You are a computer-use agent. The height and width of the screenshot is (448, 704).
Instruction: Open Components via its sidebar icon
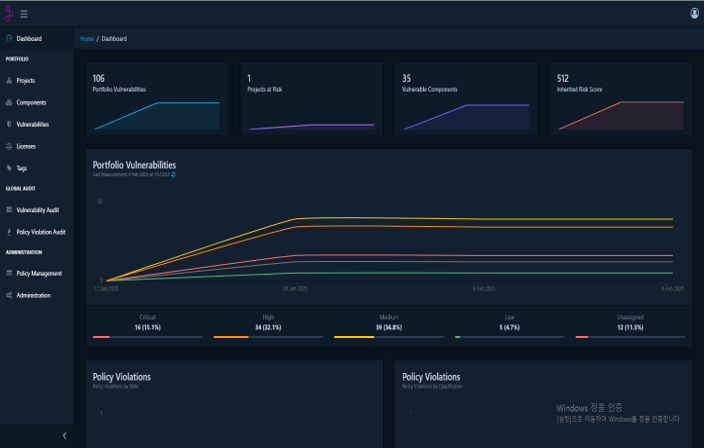(x=9, y=102)
